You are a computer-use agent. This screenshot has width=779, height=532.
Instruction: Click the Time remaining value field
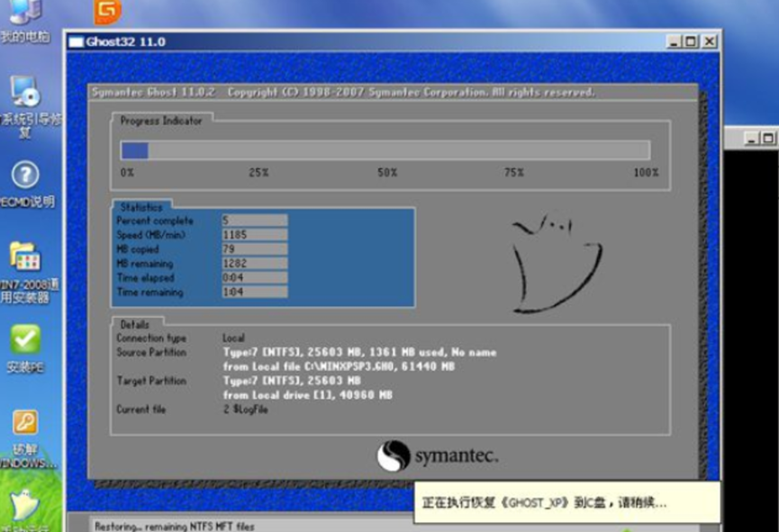(x=254, y=293)
